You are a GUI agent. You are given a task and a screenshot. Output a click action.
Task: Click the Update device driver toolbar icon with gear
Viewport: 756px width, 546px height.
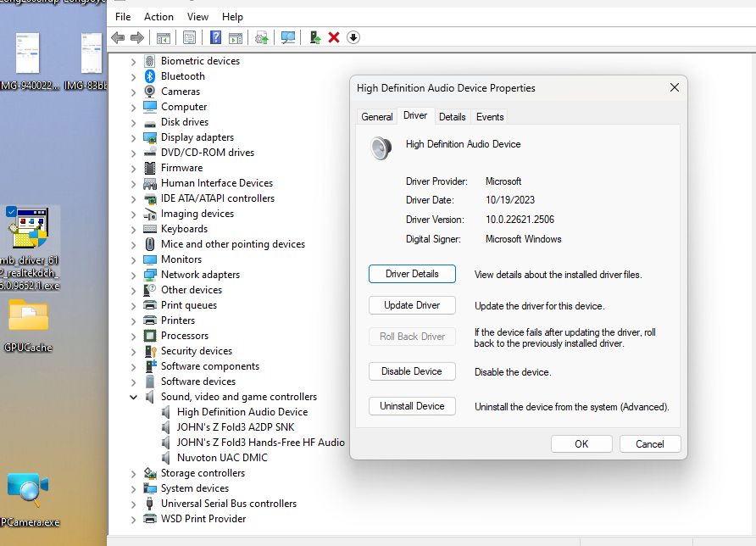(x=262, y=37)
